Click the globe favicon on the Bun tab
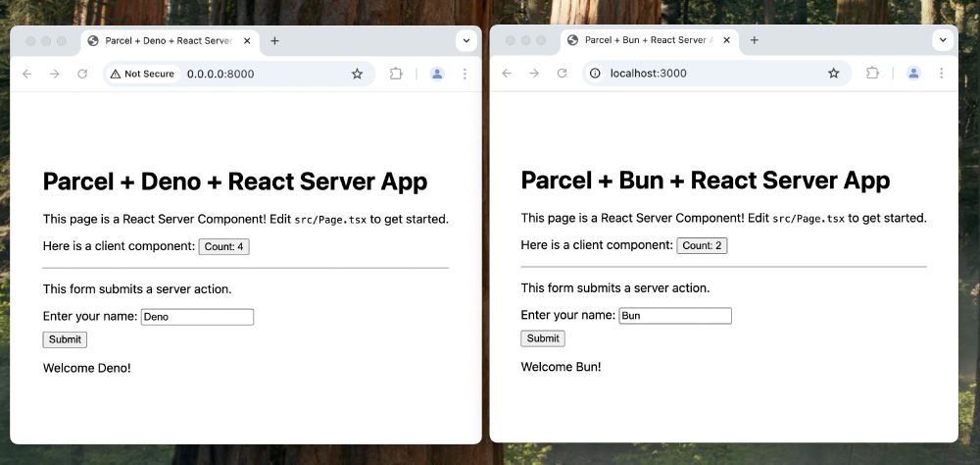Viewport: 980px width, 465px height. pos(572,40)
